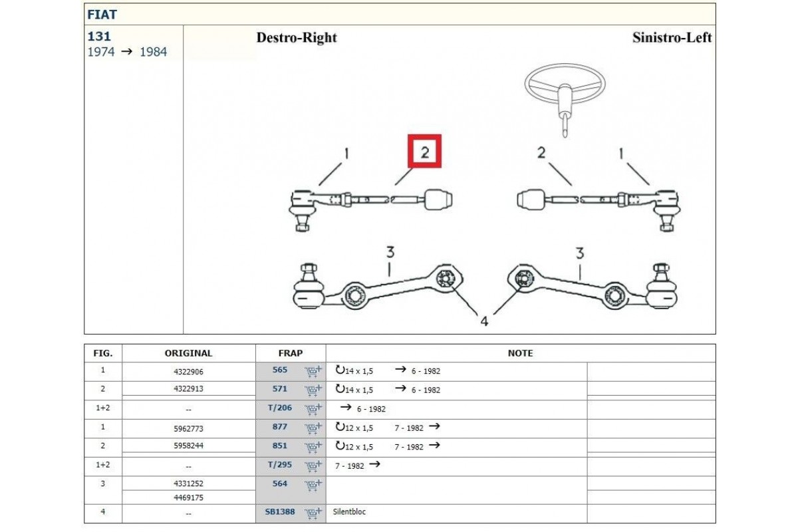Select original number 4322906

pos(188,371)
